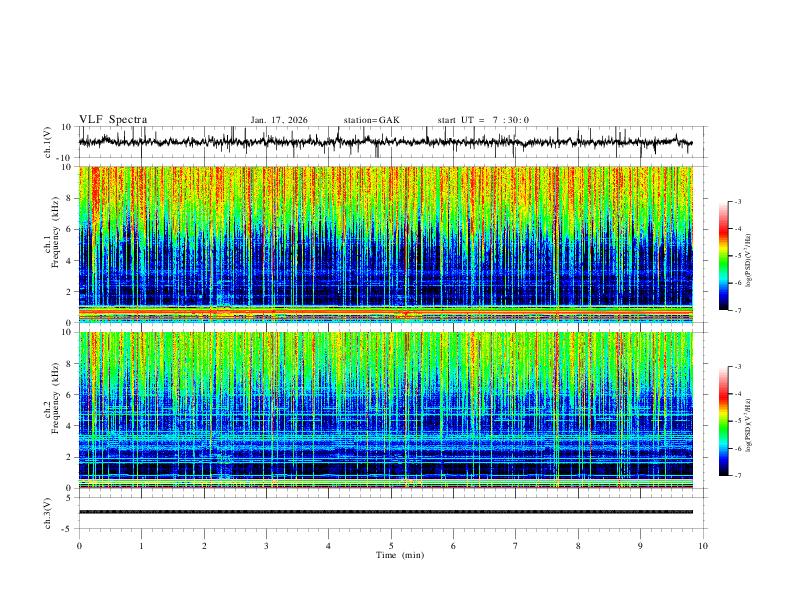Click the time axis tick label "7"
The image size is (792, 612).
(516, 546)
